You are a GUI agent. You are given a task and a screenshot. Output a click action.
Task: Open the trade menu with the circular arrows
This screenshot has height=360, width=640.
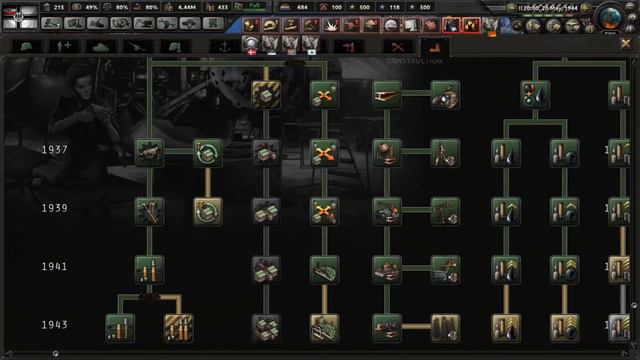(121, 23)
